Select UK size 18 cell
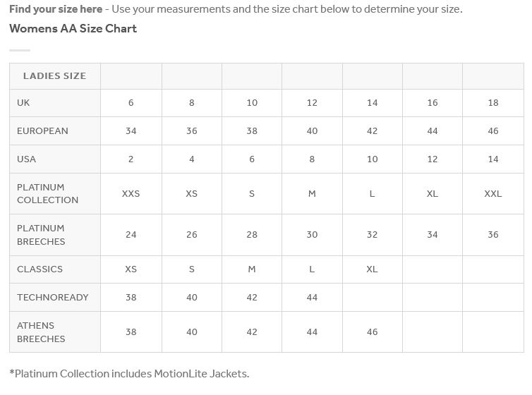 click(x=493, y=103)
